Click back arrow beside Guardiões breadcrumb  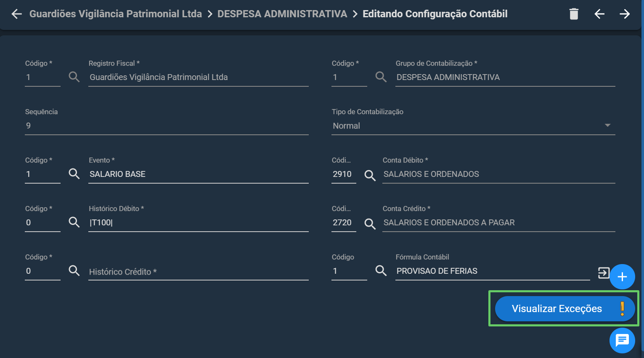16,14
